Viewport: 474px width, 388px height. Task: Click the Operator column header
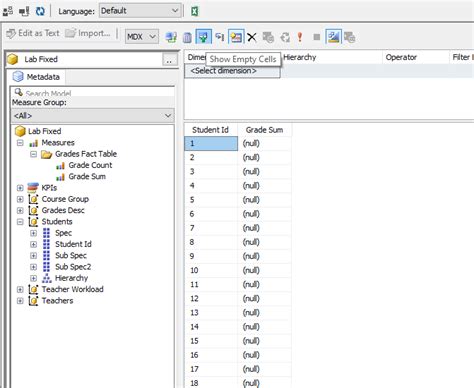[x=415, y=57]
